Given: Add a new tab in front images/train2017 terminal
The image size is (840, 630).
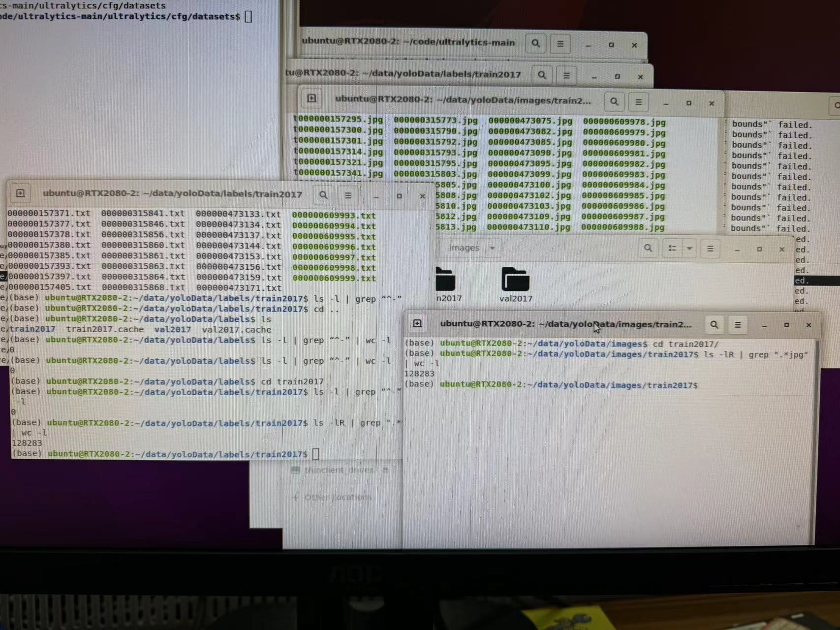Looking at the screenshot, I should [x=417, y=323].
